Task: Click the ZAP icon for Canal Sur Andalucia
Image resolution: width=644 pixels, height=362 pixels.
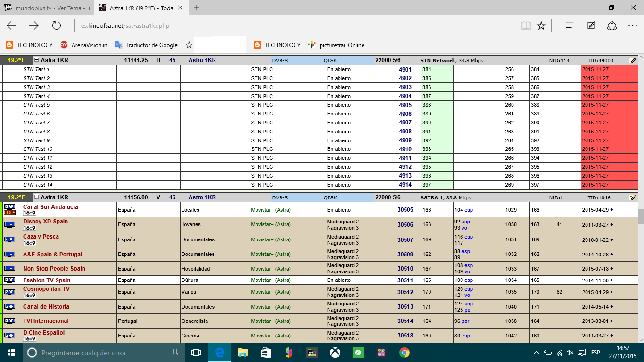Action: [x=9, y=206]
